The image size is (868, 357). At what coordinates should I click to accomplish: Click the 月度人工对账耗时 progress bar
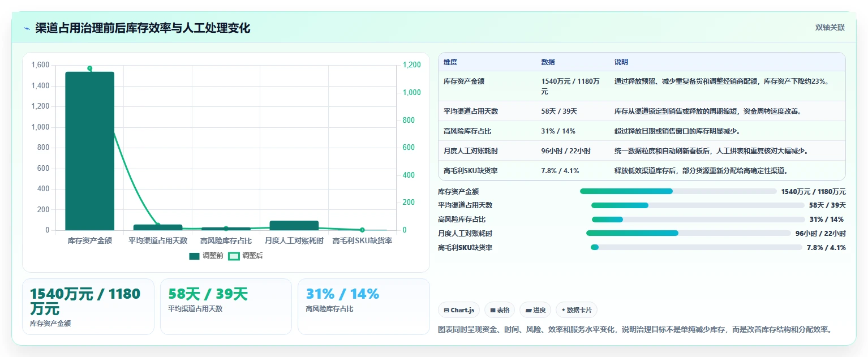point(689,233)
